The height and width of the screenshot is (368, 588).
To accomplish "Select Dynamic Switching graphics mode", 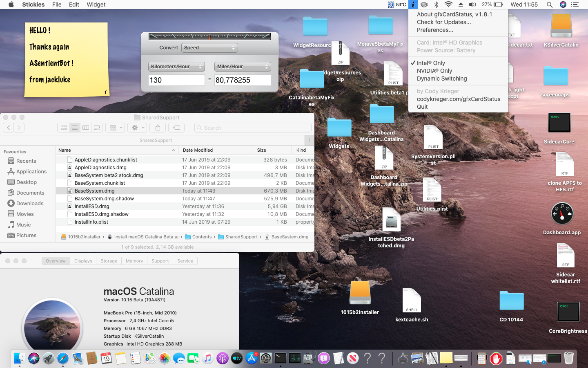I will [x=458, y=79].
